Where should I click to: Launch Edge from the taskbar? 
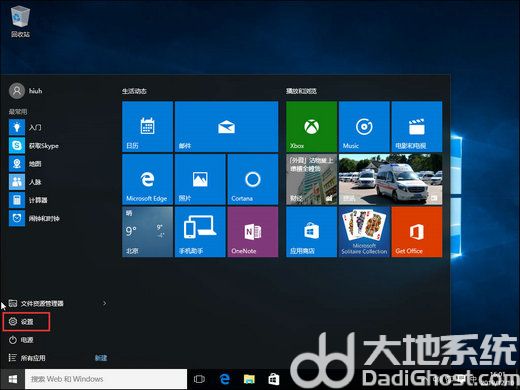tap(225, 379)
